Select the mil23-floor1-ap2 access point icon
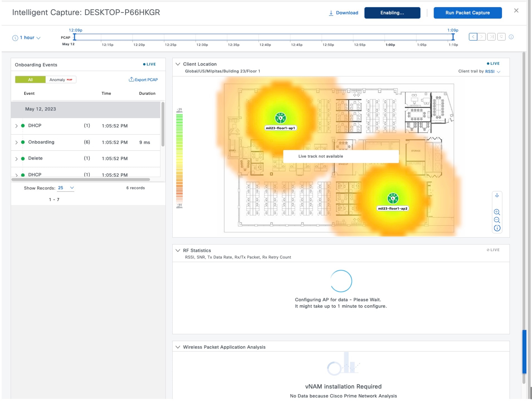 point(393,198)
